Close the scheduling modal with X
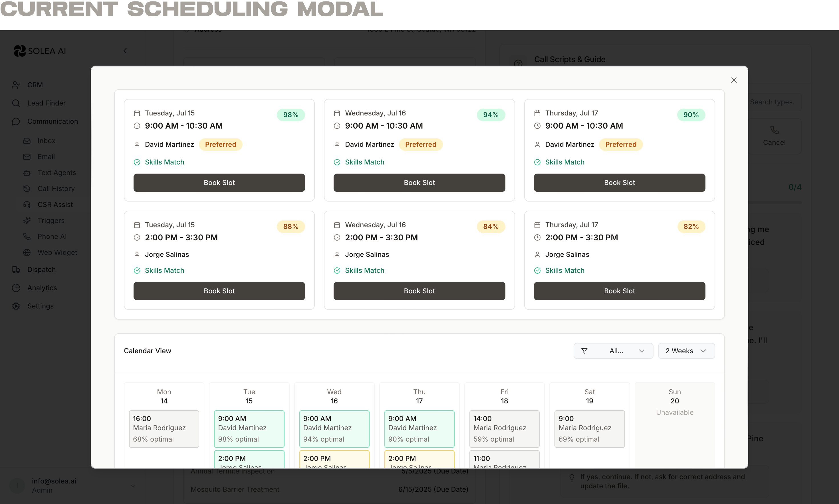This screenshot has height=504, width=839. (734, 80)
